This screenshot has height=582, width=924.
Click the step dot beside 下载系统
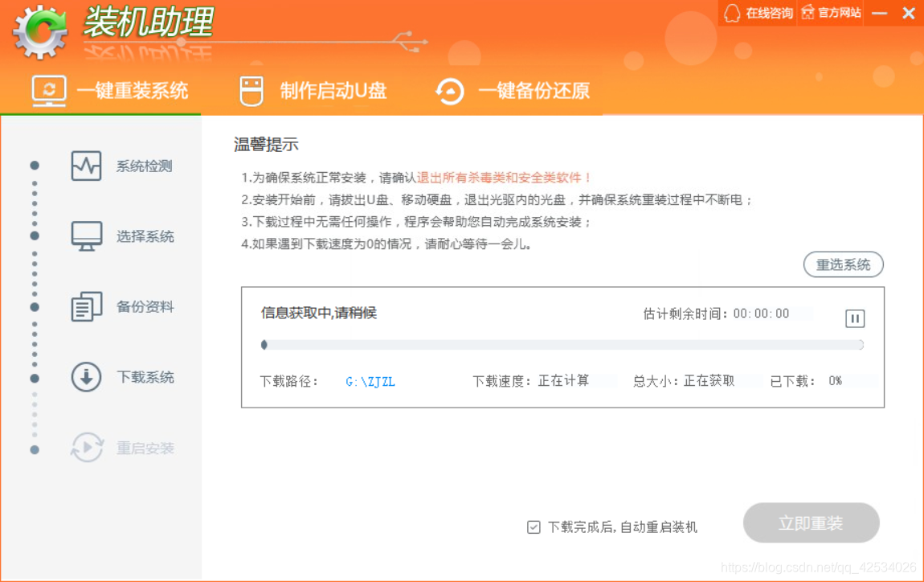35,378
